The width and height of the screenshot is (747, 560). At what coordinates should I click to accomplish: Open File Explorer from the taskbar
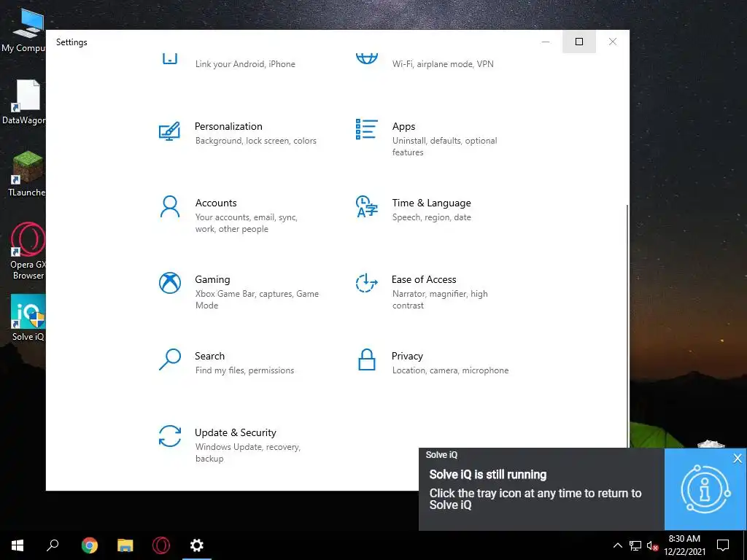pos(125,545)
